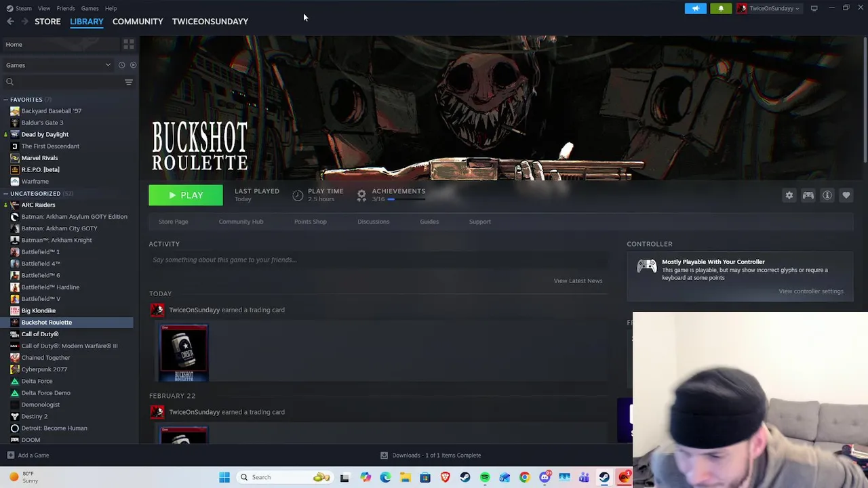Toggle Buckshot Roulette favorite heart
This screenshot has width=868, height=488.
pos(846,195)
